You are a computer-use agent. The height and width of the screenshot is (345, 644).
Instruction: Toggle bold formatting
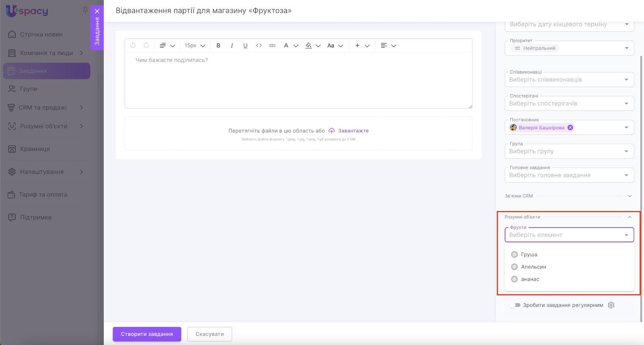coord(218,45)
